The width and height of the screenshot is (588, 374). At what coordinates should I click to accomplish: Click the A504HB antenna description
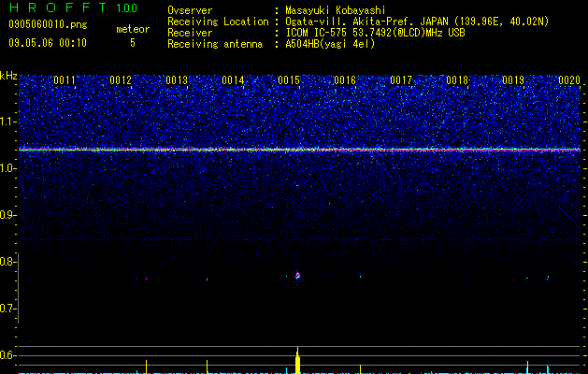[330, 44]
